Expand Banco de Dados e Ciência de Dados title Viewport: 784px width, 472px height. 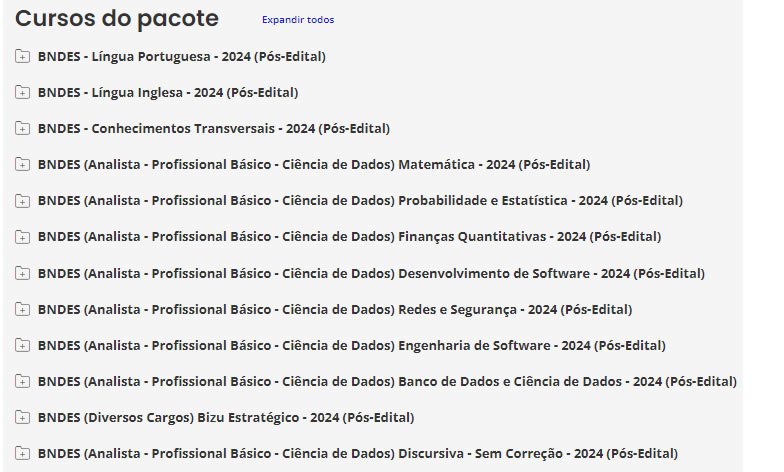[x=387, y=381]
